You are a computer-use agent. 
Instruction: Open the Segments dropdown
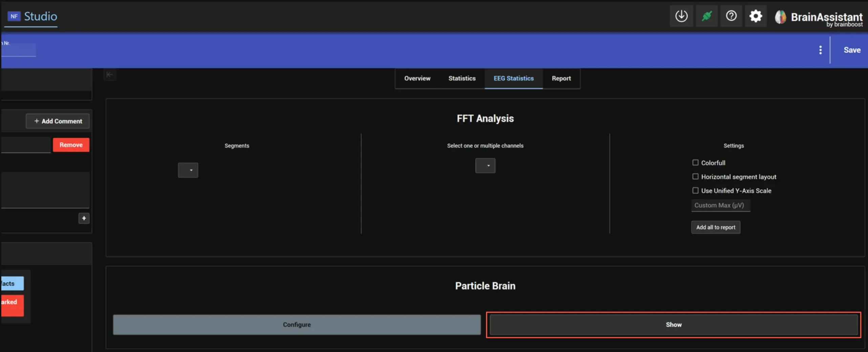pyautogui.click(x=188, y=170)
